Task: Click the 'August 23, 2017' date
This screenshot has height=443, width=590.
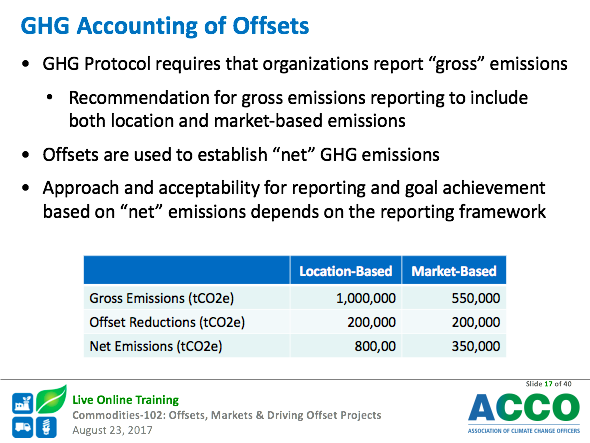Action: (x=112, y=430)
